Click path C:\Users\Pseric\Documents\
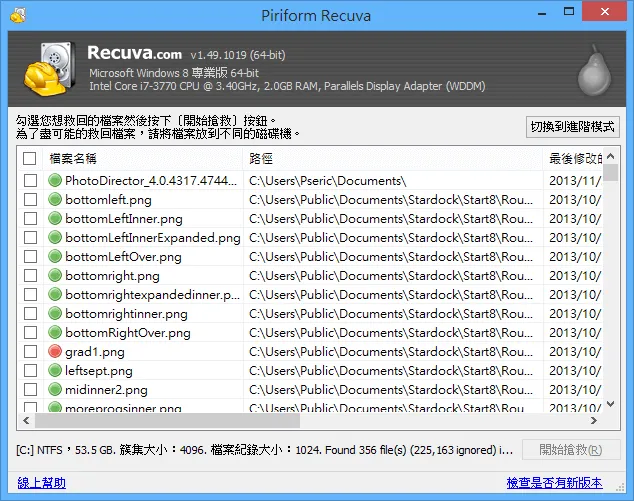This screenshot has width=634, height=501. coord(328,181)
